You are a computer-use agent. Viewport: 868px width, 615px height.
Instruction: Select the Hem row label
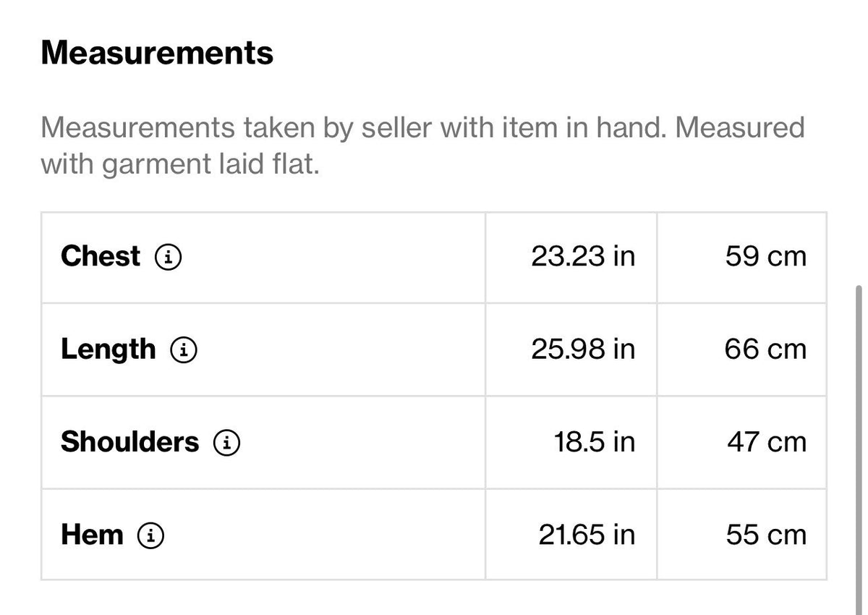92,535
